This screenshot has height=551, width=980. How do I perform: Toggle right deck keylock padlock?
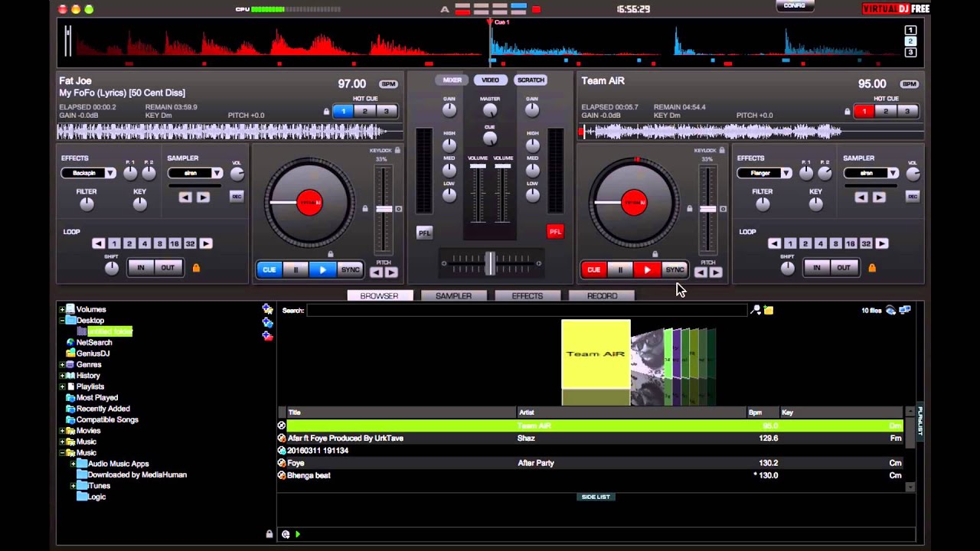722,151
